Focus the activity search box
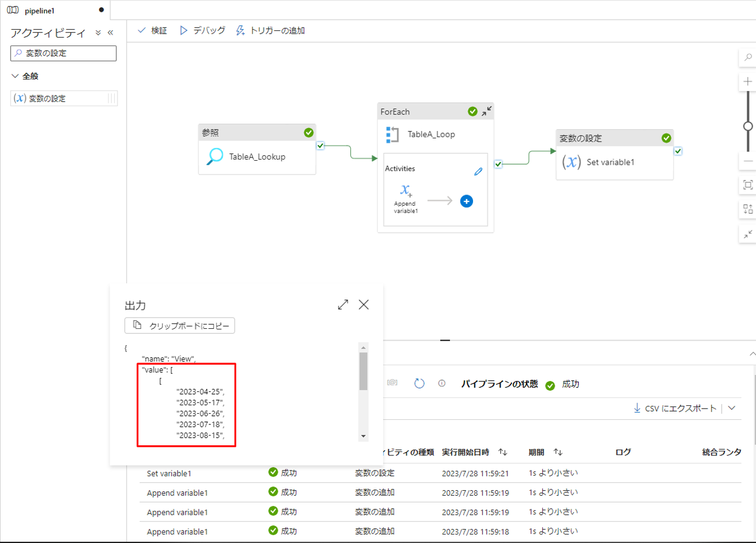The width and height of the screenshot is (756, 543). pos(64,53)
